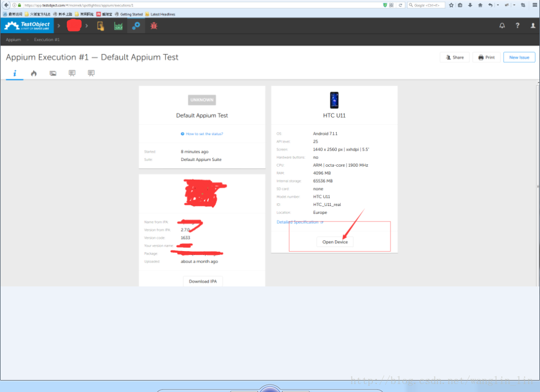Click the '4096 MB' RAM value
This screenshot has width=540, height=392.
[321, 173]
